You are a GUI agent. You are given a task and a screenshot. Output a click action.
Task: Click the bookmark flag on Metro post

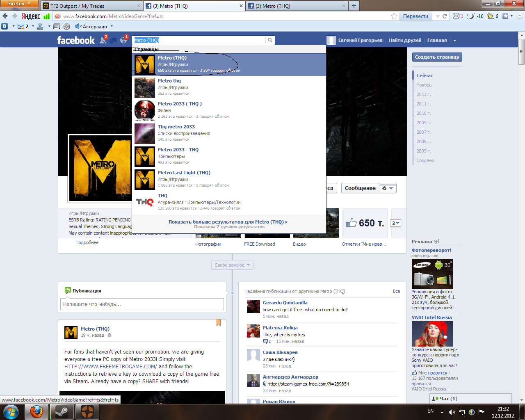[219, 323]
